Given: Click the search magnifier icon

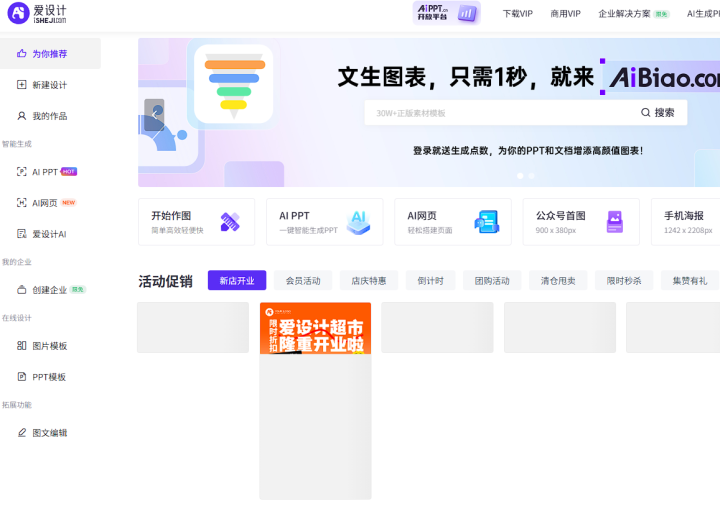Looking at the screenshot, I should 646,112.
